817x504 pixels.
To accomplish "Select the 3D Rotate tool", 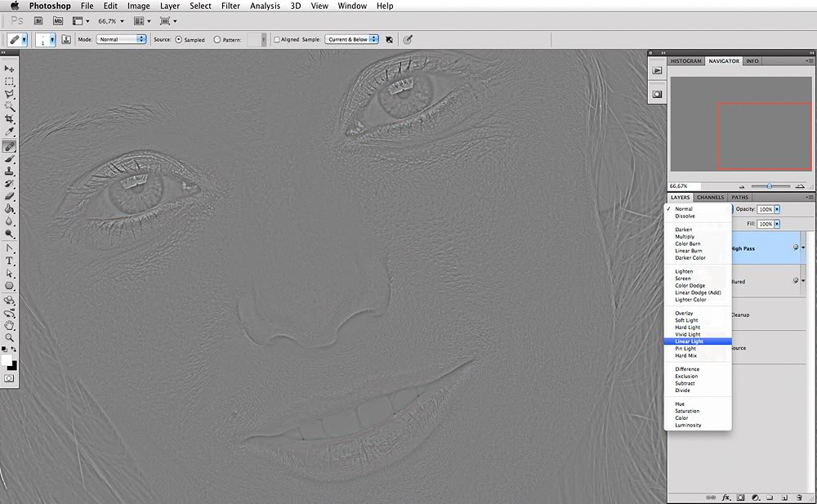I will pos(9,301).
